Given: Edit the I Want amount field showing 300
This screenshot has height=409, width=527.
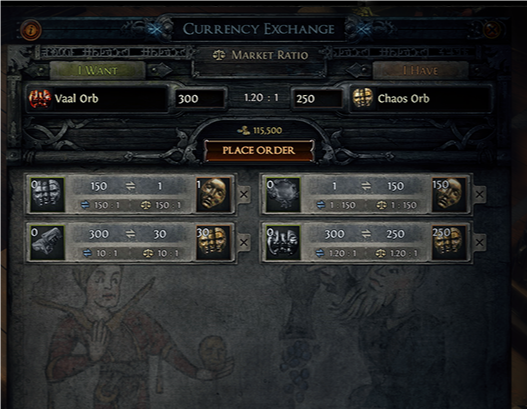Looking at the screenshot, I should [200, 98].
